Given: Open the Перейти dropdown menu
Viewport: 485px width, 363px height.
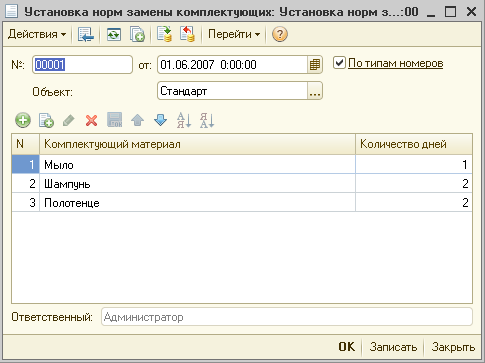Looking at the screenshot, I should (234, 34).
